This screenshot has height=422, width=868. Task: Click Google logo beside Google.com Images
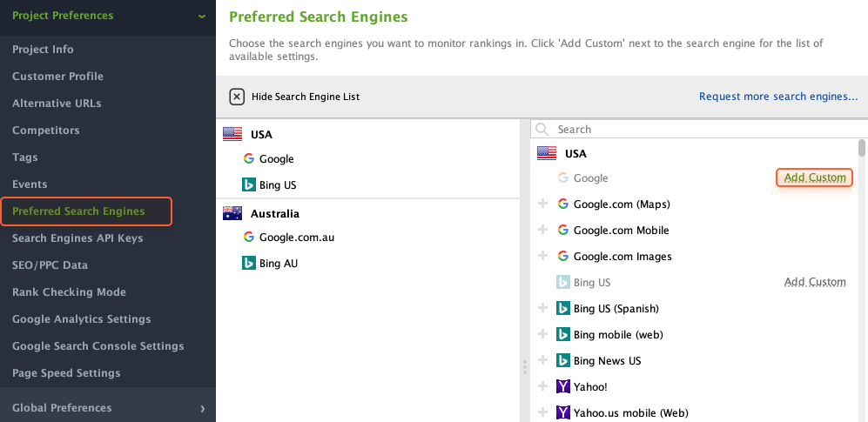[x=563, y=256]
